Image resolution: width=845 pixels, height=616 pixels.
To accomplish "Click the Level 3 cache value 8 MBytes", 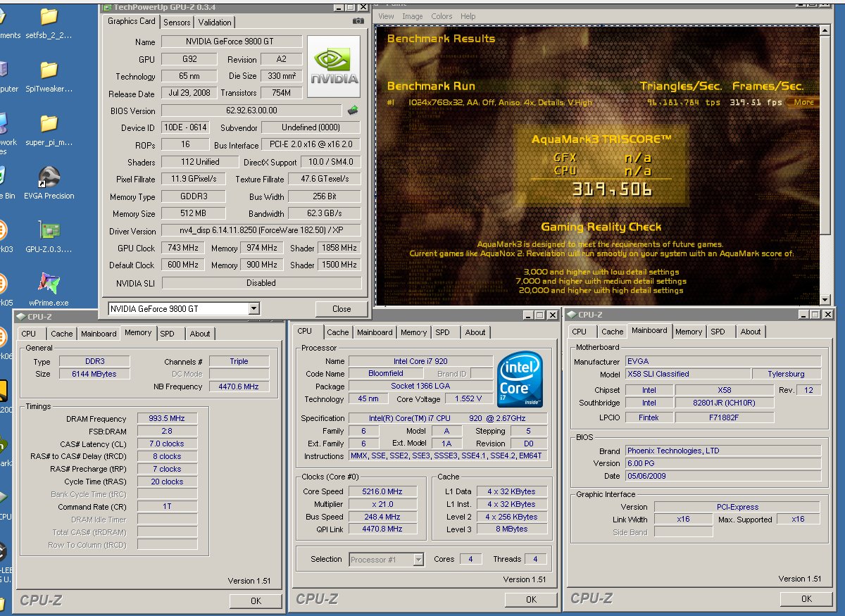I will coord(511,529).
